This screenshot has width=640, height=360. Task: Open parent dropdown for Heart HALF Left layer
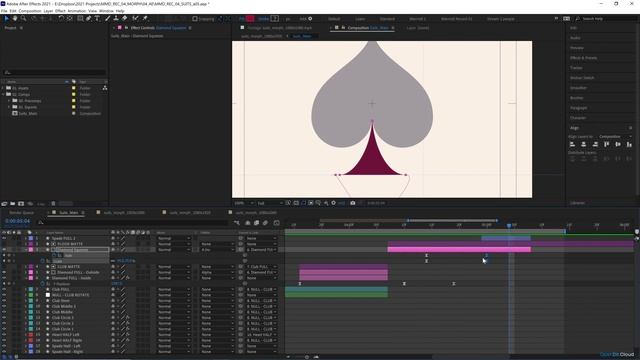pyautogui.click(x=262, y=335)
